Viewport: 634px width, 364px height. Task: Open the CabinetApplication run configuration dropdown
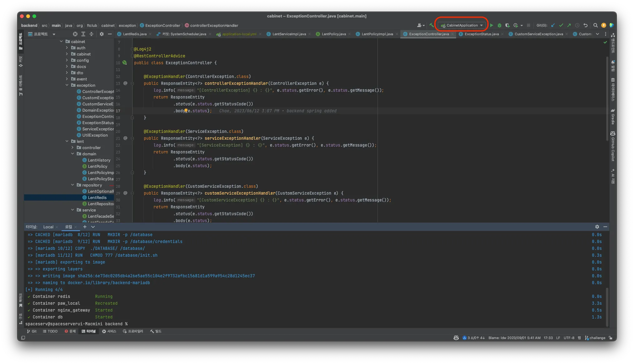click(x=462, y=25)
